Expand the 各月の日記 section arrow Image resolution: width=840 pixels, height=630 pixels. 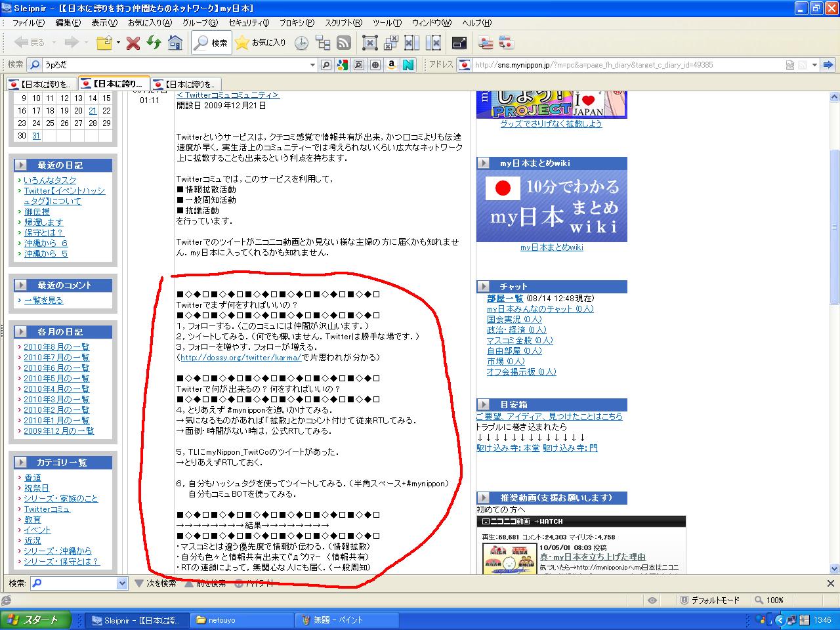(22, 331)
